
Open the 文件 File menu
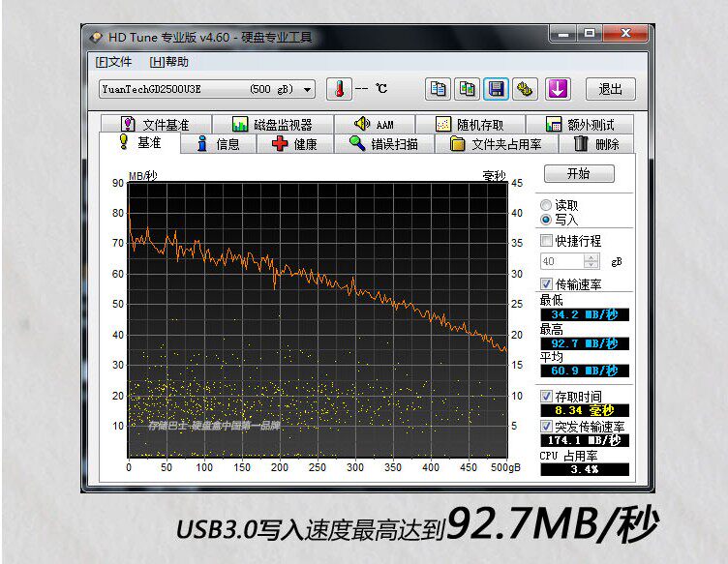pos(113,62)
